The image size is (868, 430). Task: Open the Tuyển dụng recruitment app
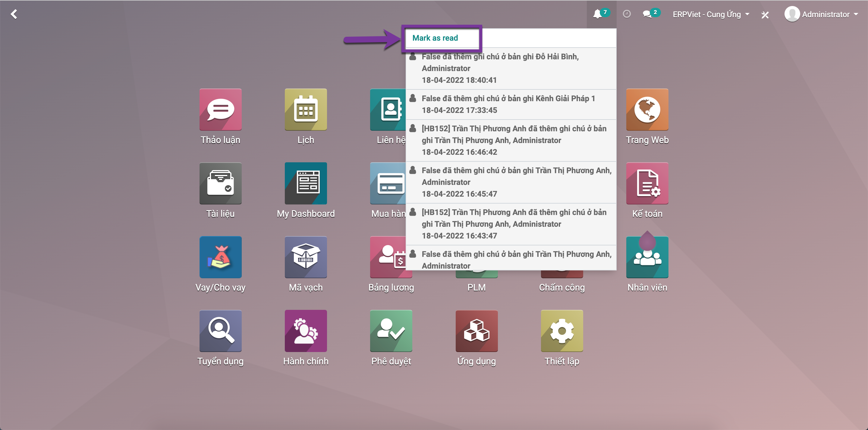coord(220,331)
